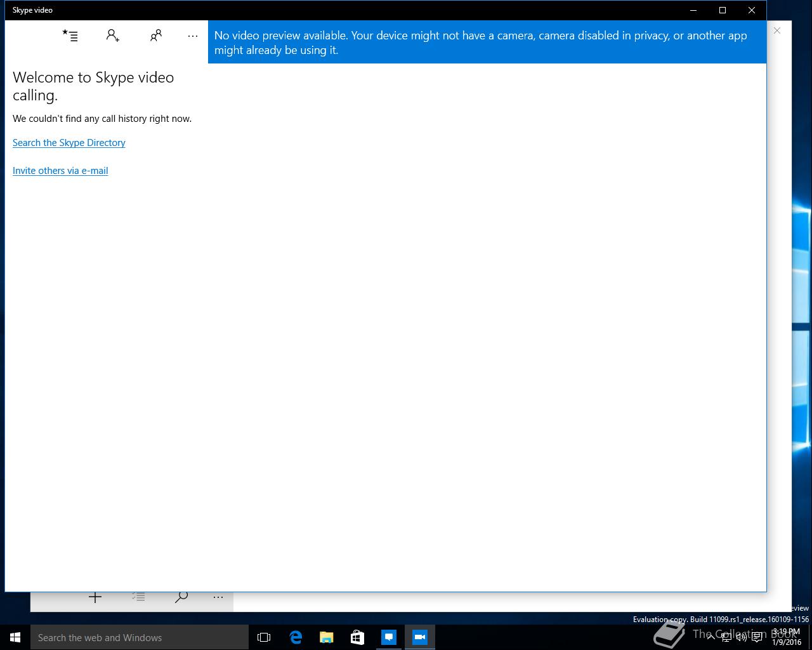The height and width of the screenshot is (650, 812).
Task: Open the Windows Start menu
Action: [15, 637]
